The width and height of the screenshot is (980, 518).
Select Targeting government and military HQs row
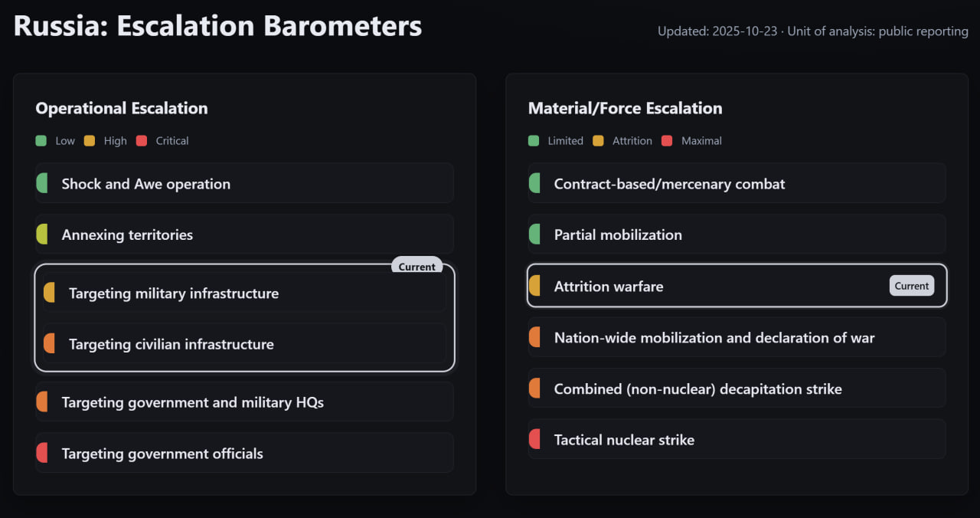(245, 402)
